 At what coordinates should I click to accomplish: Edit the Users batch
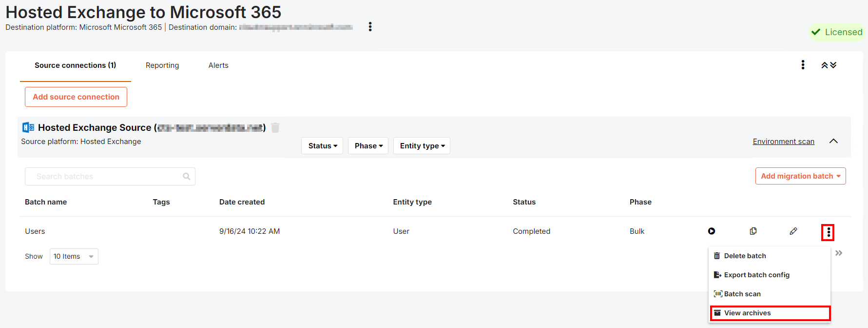(x=793, y=231)
